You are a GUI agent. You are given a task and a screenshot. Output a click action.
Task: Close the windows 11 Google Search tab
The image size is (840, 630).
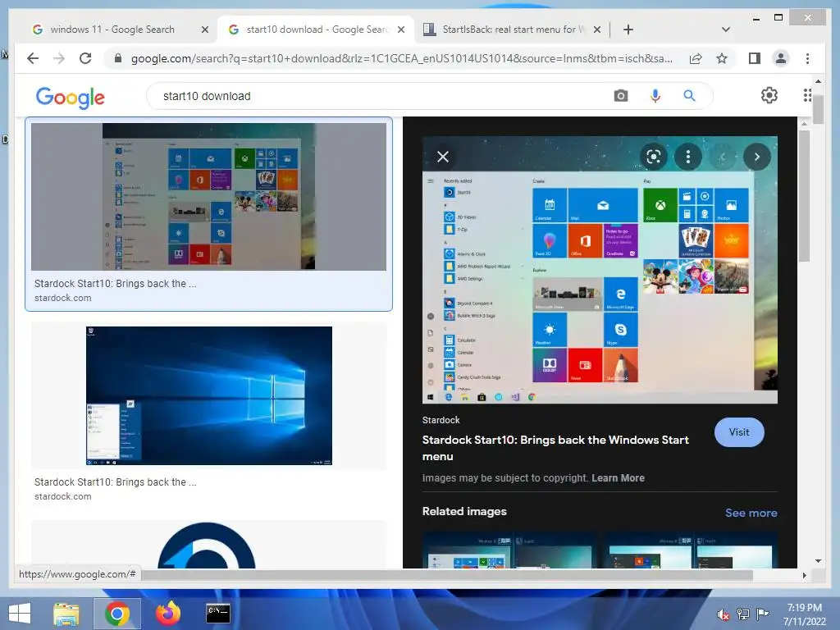(x=204, y=30)
